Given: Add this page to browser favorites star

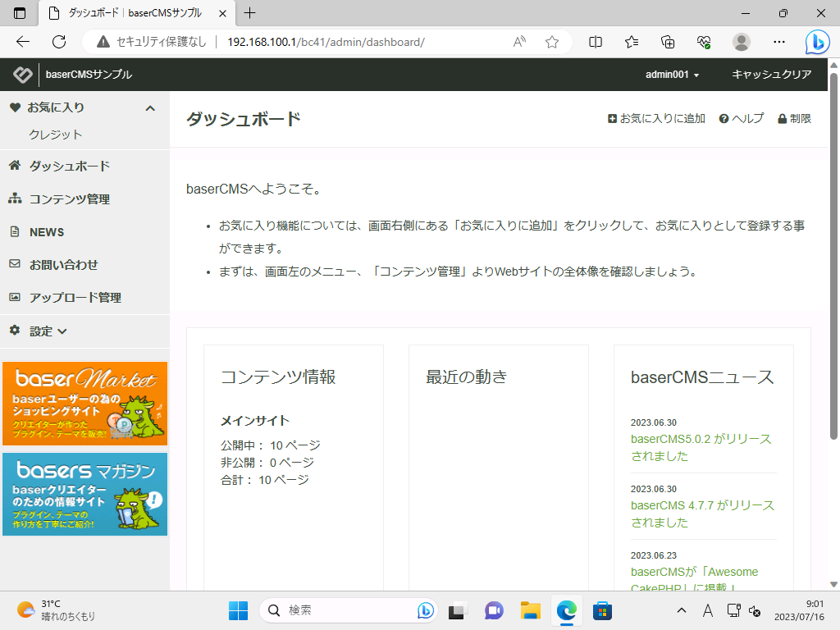Looking at the screenshot, I should coord(552,42).
